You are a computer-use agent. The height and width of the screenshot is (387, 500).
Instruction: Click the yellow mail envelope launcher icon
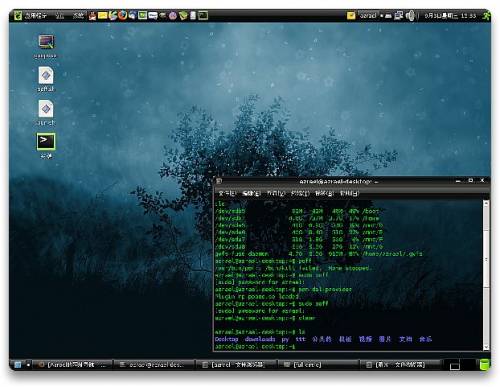(102, 15)
